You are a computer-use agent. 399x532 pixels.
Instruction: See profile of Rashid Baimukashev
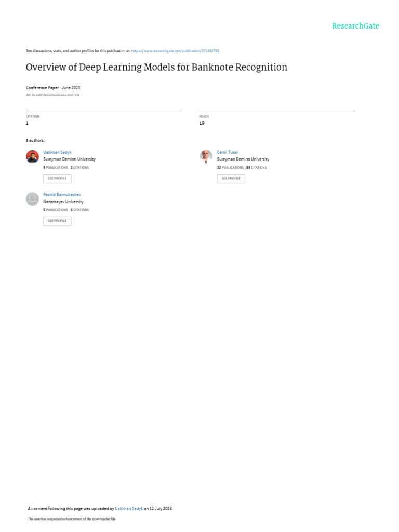point(57,221)
